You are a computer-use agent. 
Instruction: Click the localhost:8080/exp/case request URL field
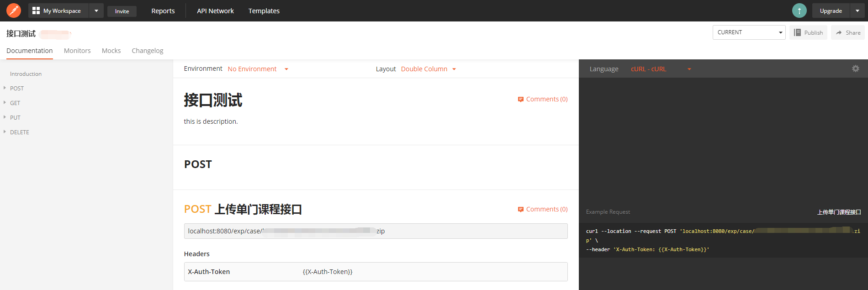click(376, 231)
